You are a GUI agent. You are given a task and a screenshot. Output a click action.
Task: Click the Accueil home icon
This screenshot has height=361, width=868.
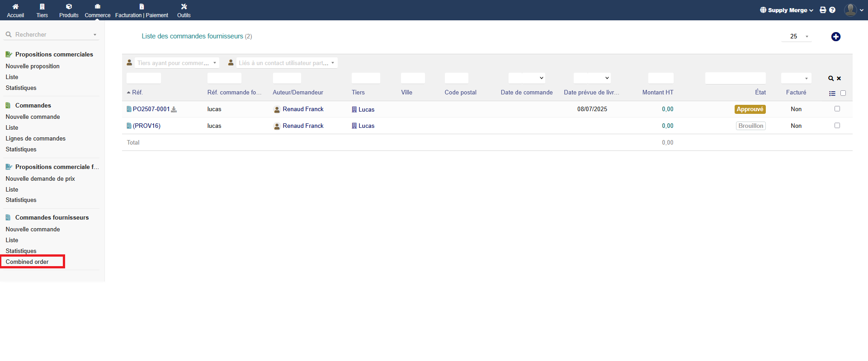click(15, 7)
